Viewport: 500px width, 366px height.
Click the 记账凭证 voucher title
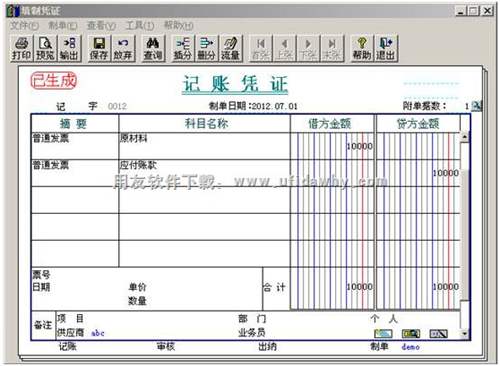235,84
